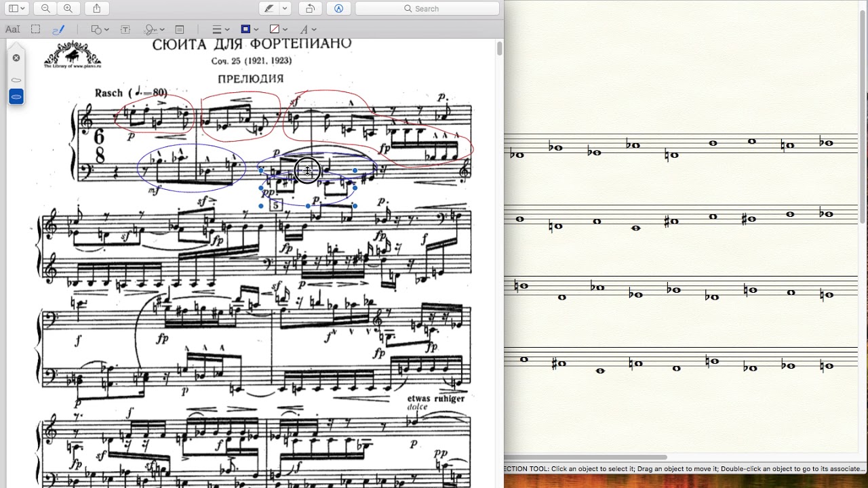Rotate the page with the Rotate button
The image size is (868, 488).
pos(310,9)
